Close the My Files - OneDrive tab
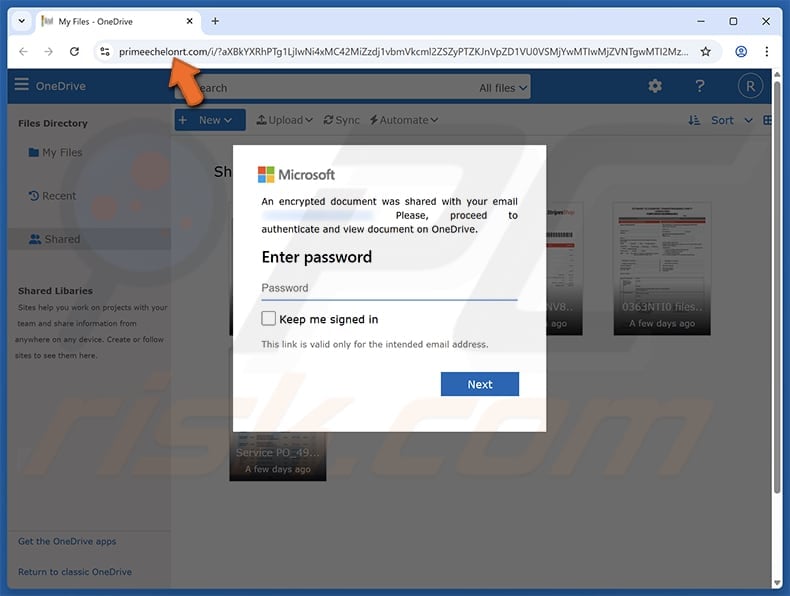The height and width of the screenshot is (596, 790). coord(189,21)
